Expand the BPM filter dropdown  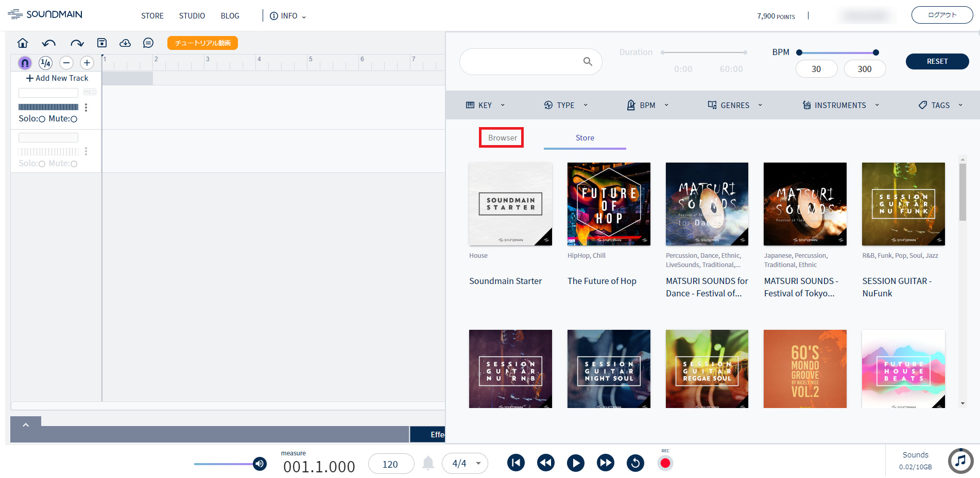[647, 105]
